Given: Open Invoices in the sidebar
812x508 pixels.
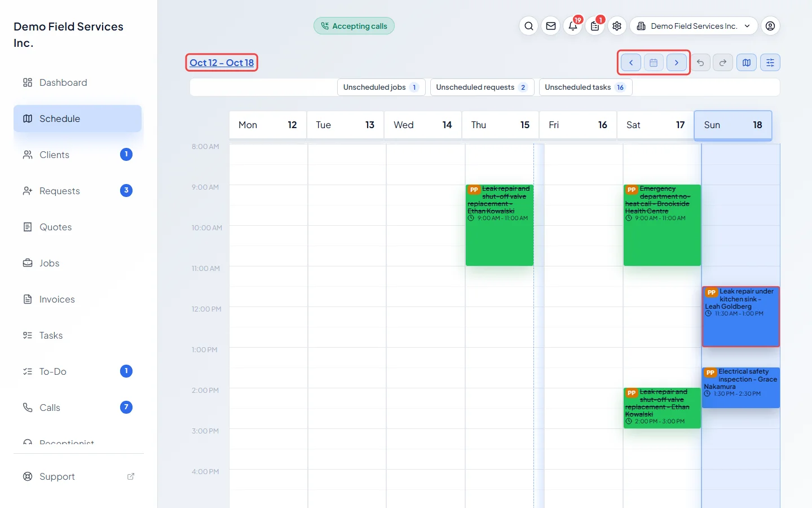Looking at the screenshot, I should point(78,299).
